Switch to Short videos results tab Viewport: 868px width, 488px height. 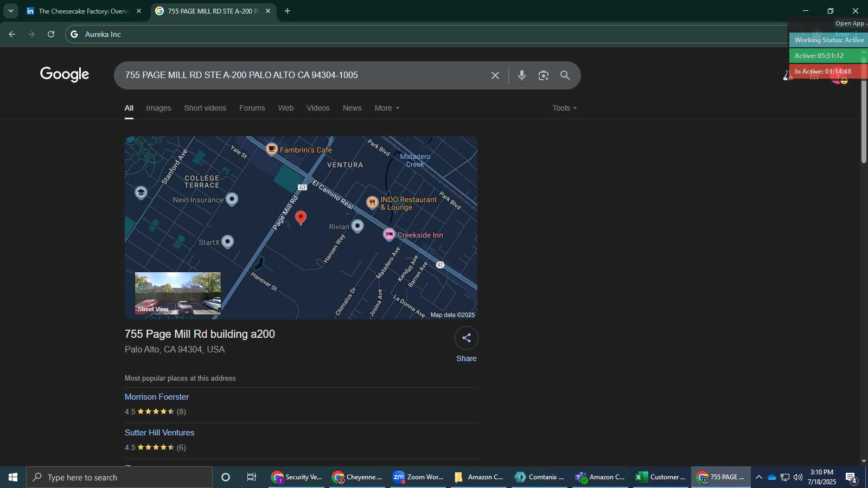click(x=205, y=108)
